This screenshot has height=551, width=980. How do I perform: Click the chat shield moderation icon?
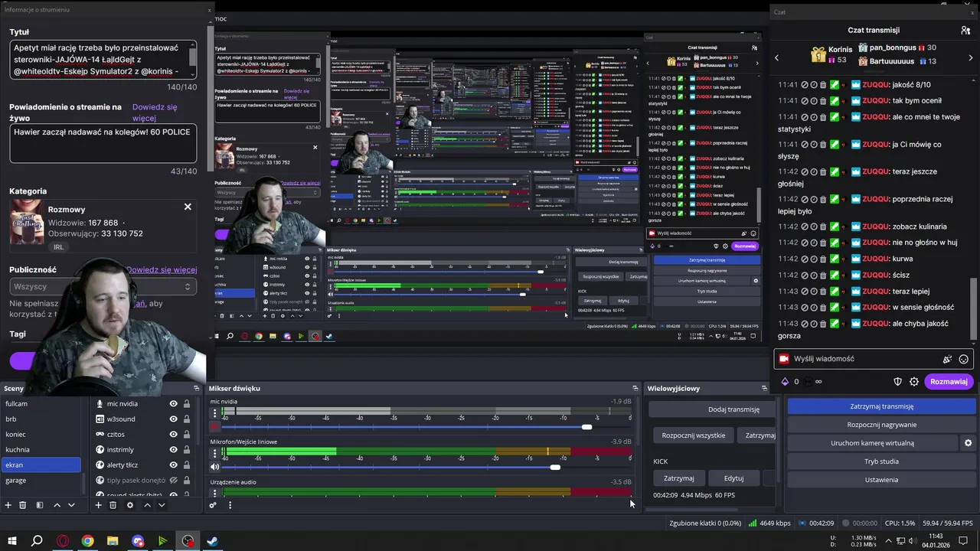point(898,382)
